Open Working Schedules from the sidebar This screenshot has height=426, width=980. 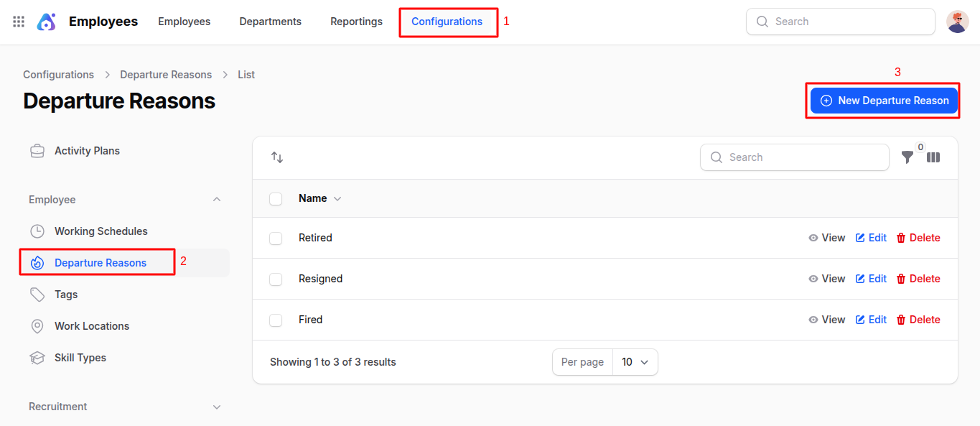tap(101, 231)
